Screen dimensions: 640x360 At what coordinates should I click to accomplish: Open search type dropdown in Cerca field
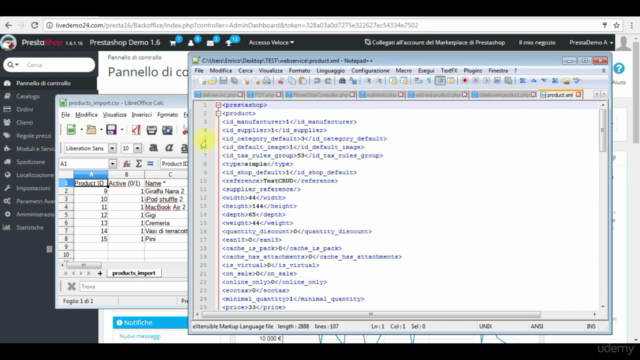click(13, 65)
